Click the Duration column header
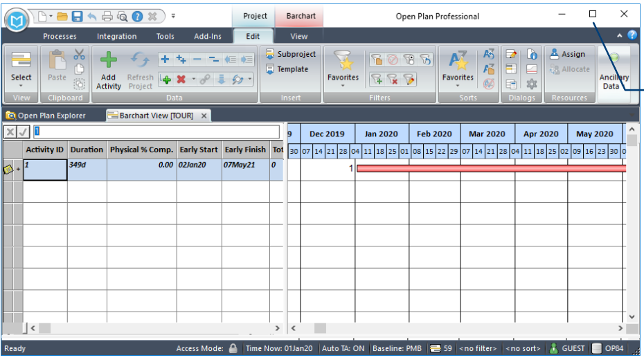Viewport: 644px width, 360px height. 87,150
